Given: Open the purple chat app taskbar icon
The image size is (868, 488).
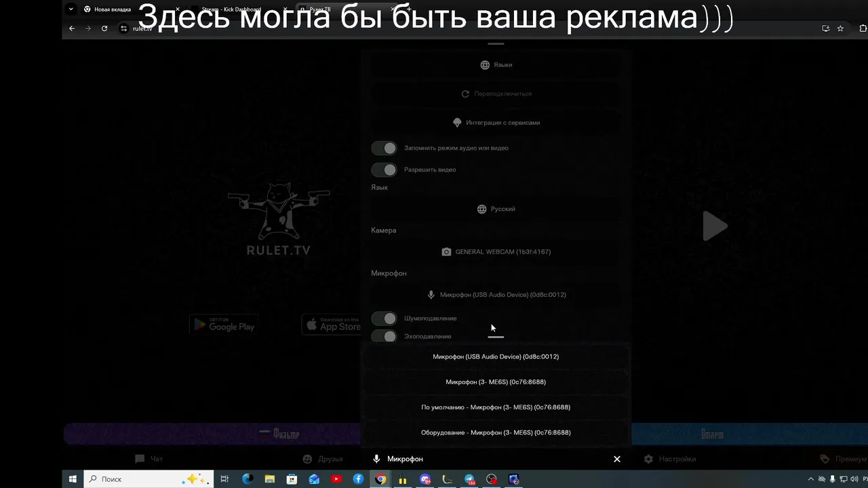Looking at the screenshot, I should pos(425,479).
